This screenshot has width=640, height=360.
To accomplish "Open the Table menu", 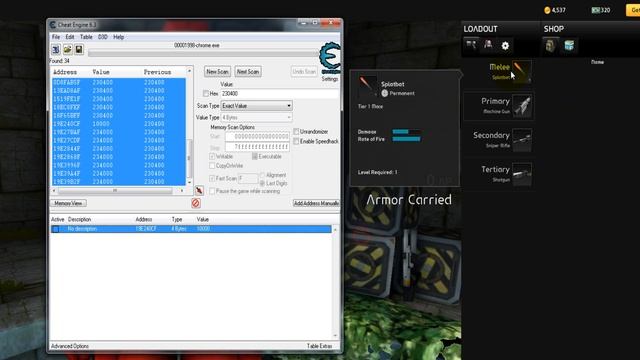I will pyautogui.click(x=86, y=37).
